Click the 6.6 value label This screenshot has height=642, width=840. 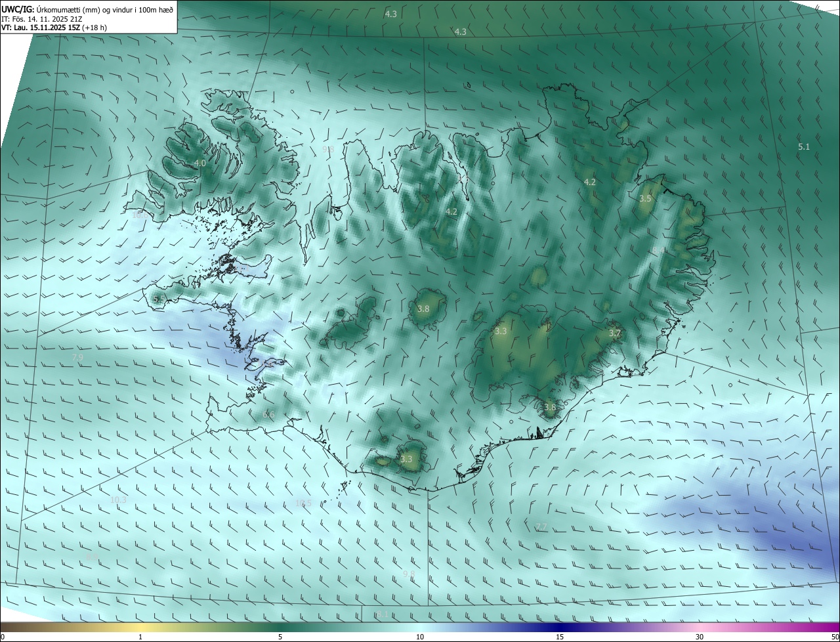click(268, 415)
